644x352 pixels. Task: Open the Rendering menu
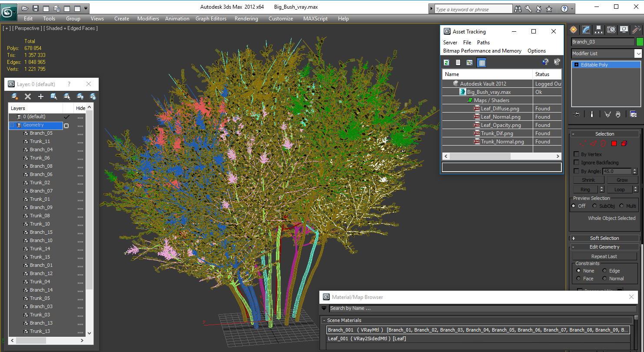coord(246,19)
